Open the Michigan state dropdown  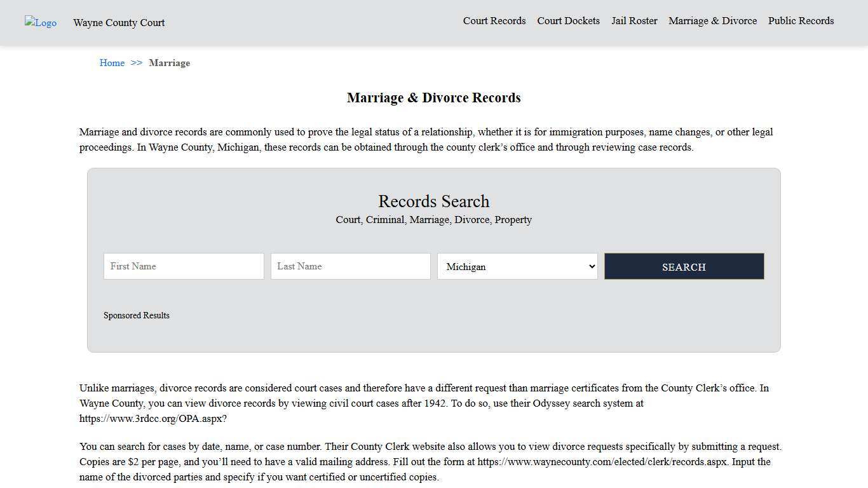click(x=517, y=266)
